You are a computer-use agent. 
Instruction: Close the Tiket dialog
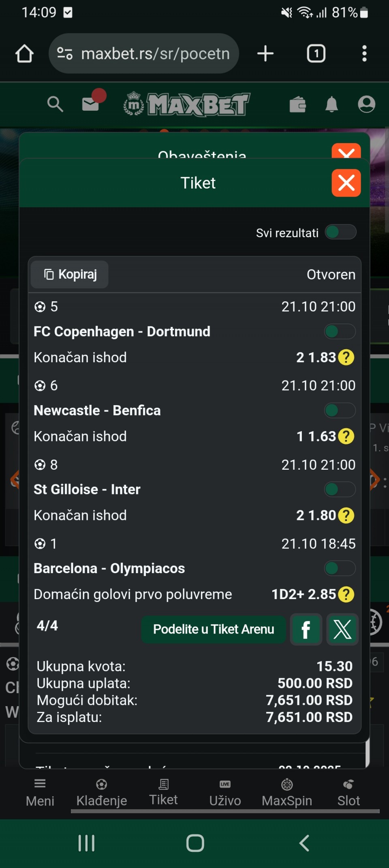[346, 183]
